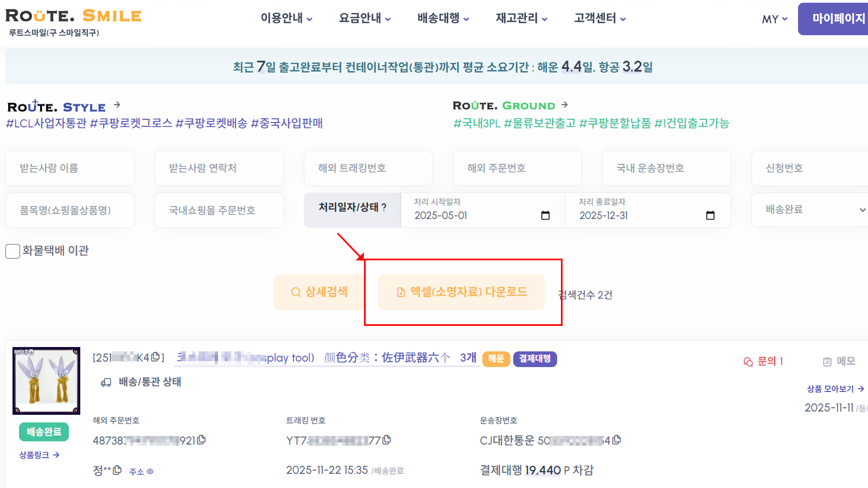Expand the 고객센터 menu chevron
This screenshot has width=868, height=488.
(623, 18)
